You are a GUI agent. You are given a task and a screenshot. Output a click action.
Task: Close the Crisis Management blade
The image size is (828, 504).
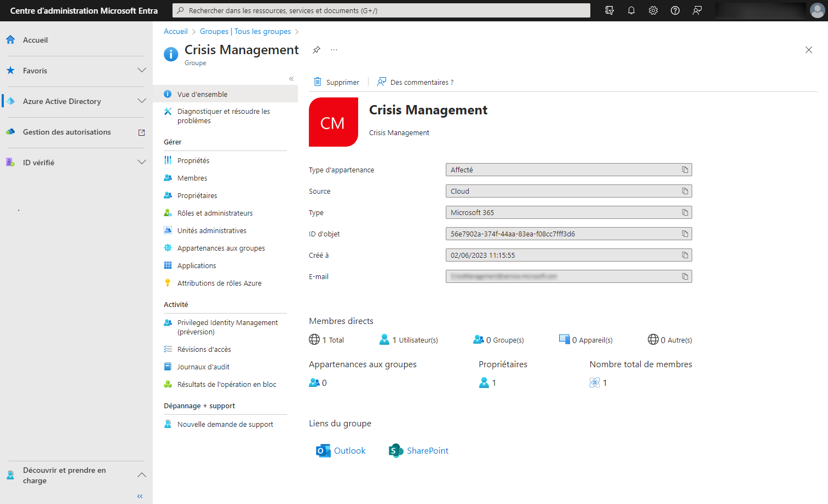pos(809,50)
